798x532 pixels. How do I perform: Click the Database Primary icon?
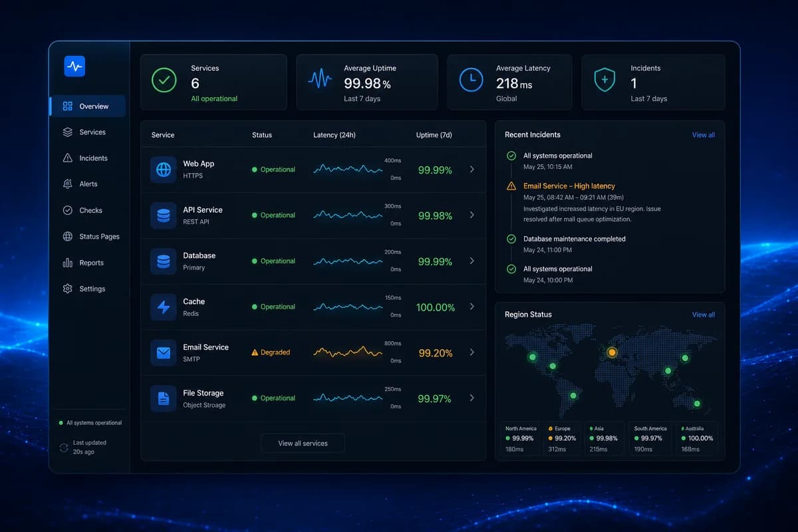(x=164, y=261)
